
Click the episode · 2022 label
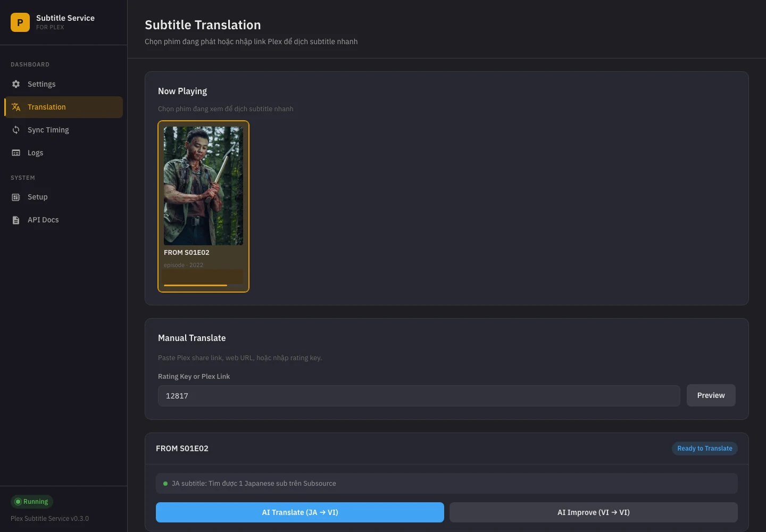point(184,265)
